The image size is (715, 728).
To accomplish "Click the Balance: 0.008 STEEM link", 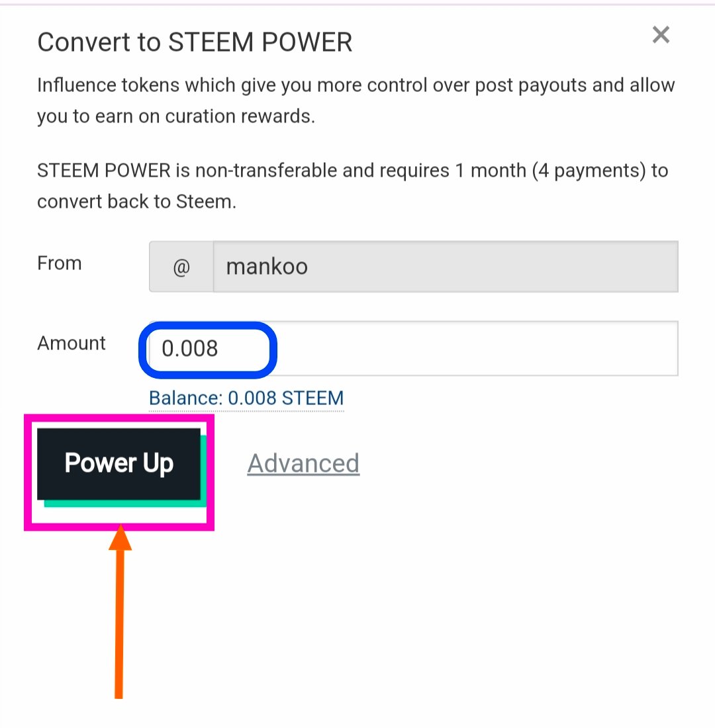I will point(246,398).
